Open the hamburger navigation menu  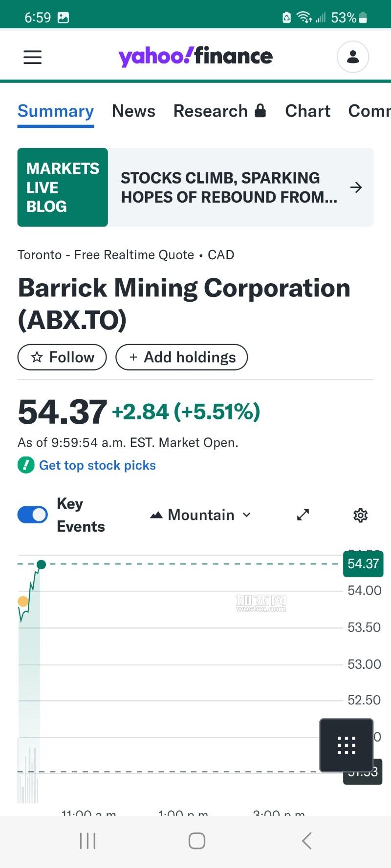pyautogui.click(x=33, y=57)
